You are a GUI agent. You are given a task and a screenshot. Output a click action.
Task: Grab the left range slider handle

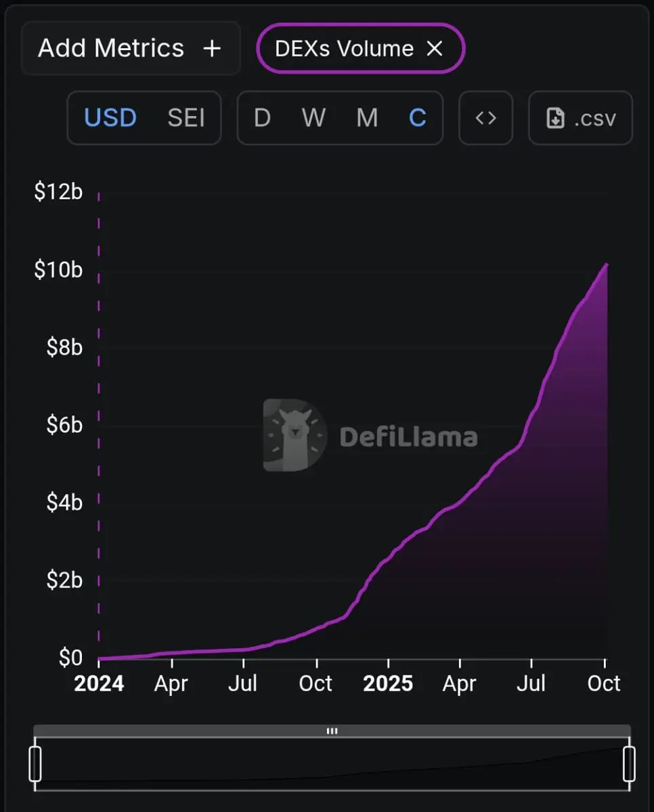click(x=35, y=763)
